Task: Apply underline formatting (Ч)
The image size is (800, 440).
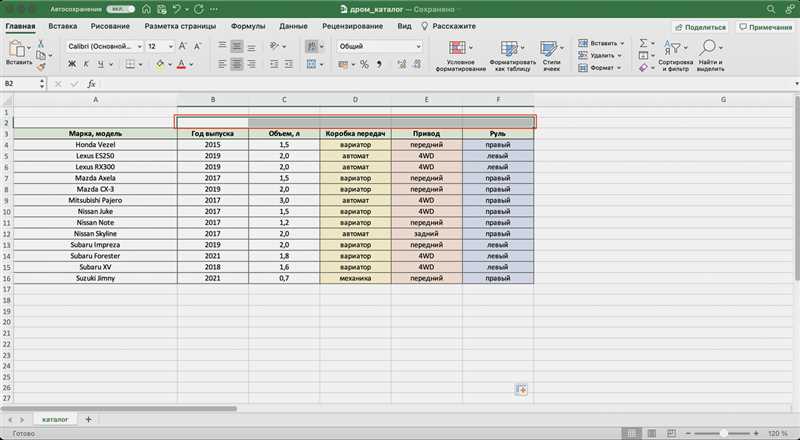Action: (100, 64)
